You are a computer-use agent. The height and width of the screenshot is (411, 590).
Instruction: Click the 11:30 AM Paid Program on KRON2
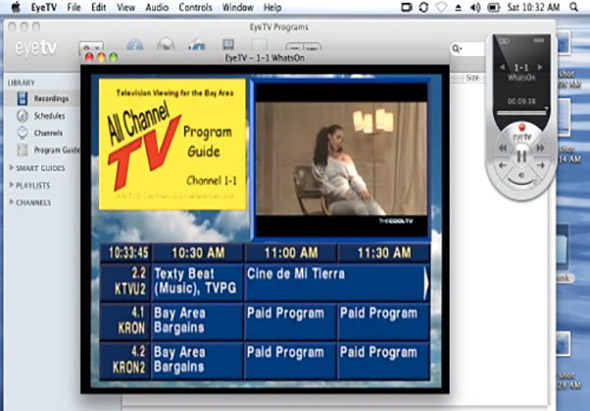click(x=384, y=360)
